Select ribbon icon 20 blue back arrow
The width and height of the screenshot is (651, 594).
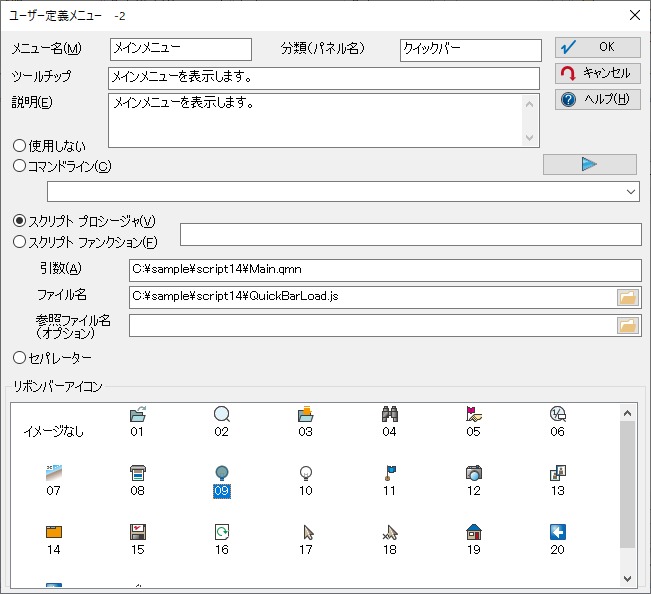pyautogui.click(x=558, y=540)
